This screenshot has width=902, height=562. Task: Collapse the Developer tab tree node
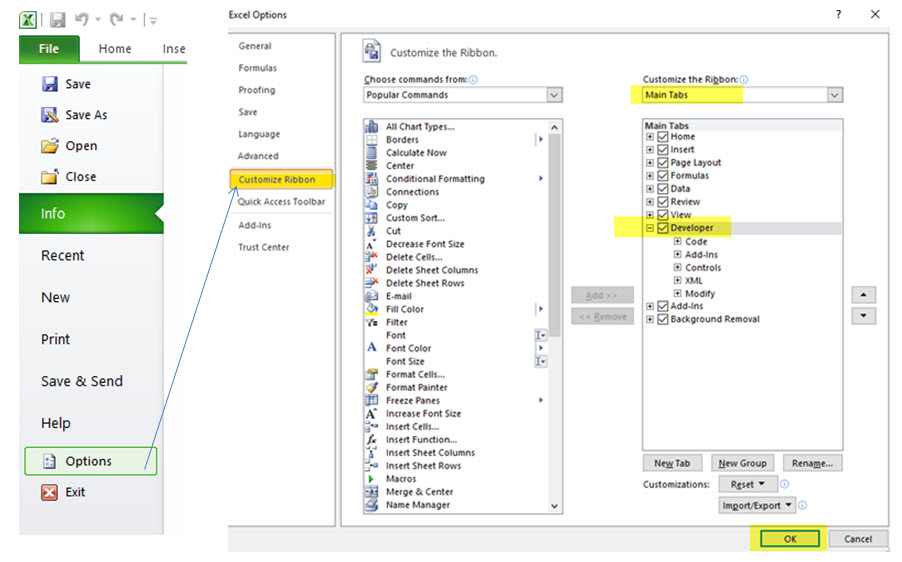[649, 228]
